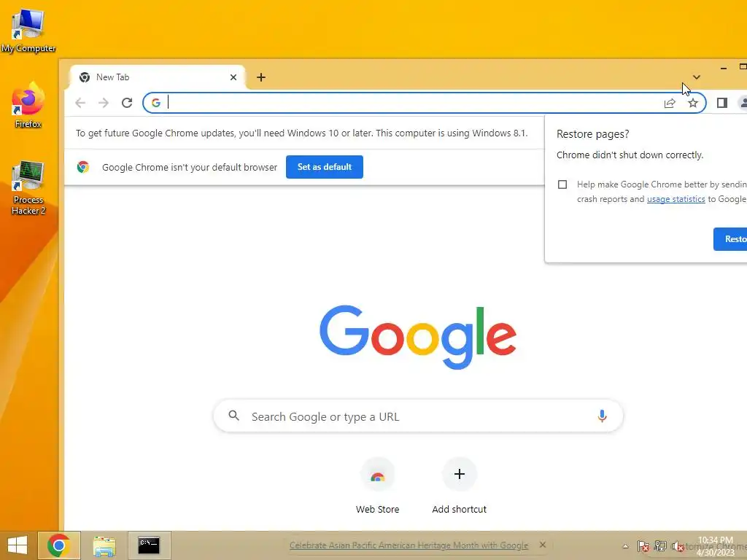Click the Chrome icon in the default browser bar
Image resolution: width=747 pixels, height=560 pixels.
click(83, 167)
